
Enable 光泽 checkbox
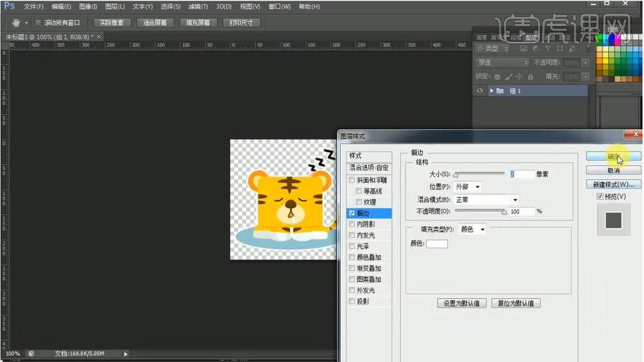[352, 246]
